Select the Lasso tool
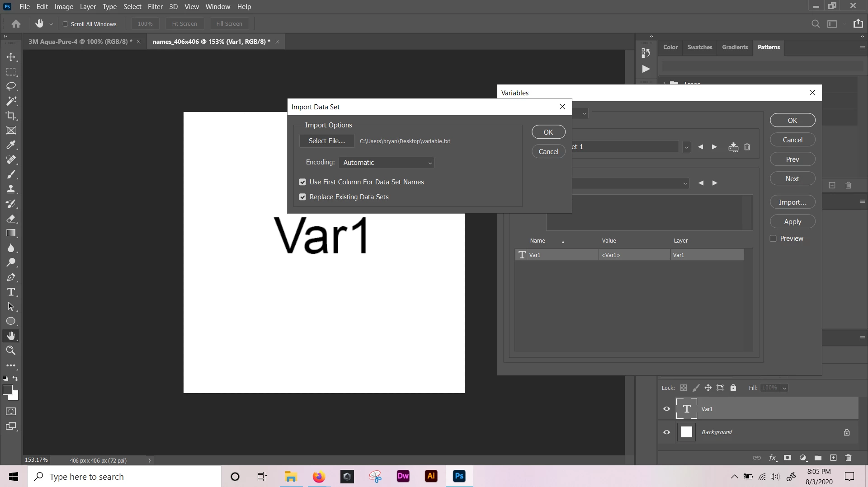The height and width of the screenshot is (487, 868). click(11, 86)
